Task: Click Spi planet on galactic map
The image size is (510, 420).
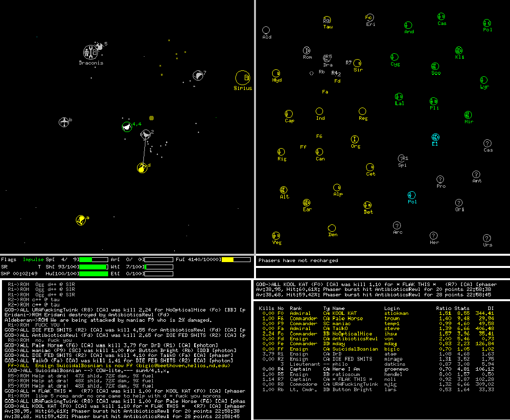Action: [402, 158]
